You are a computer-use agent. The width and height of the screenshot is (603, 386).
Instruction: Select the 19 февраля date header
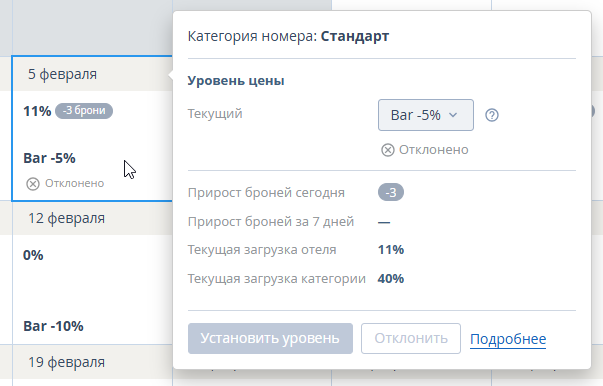67,362
